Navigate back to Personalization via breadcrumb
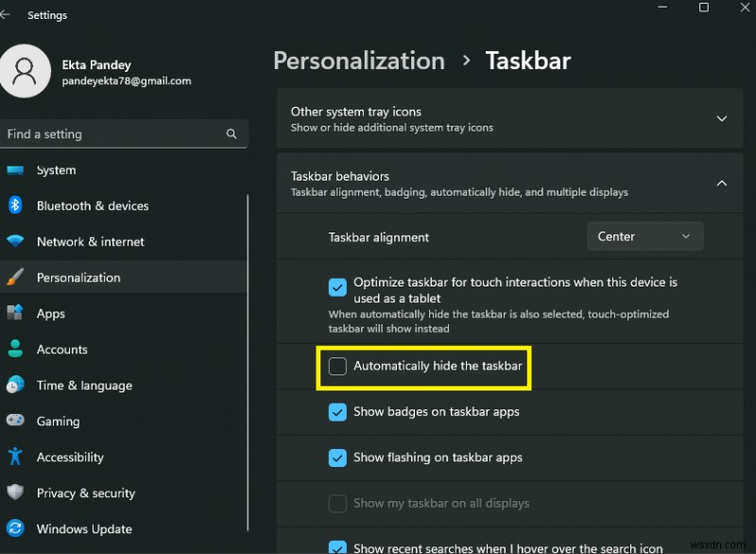 358,61
